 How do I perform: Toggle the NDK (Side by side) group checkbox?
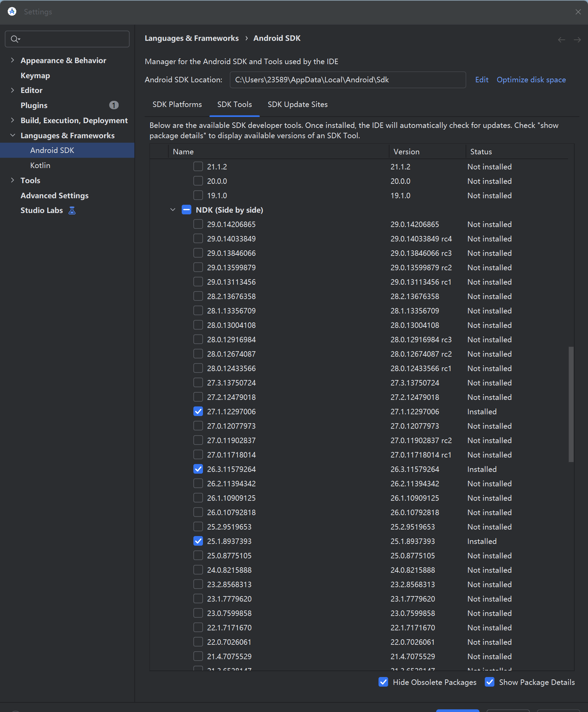pos(187,210)
